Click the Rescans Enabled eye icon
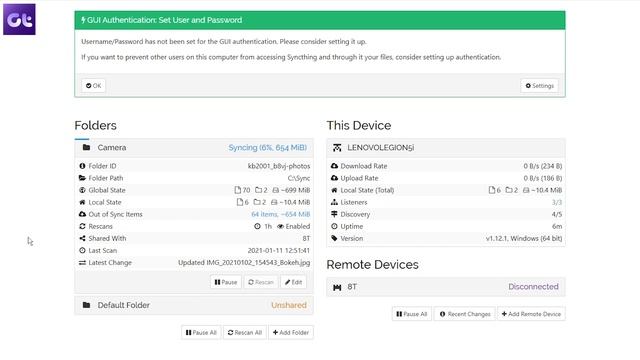 point(280,227)
